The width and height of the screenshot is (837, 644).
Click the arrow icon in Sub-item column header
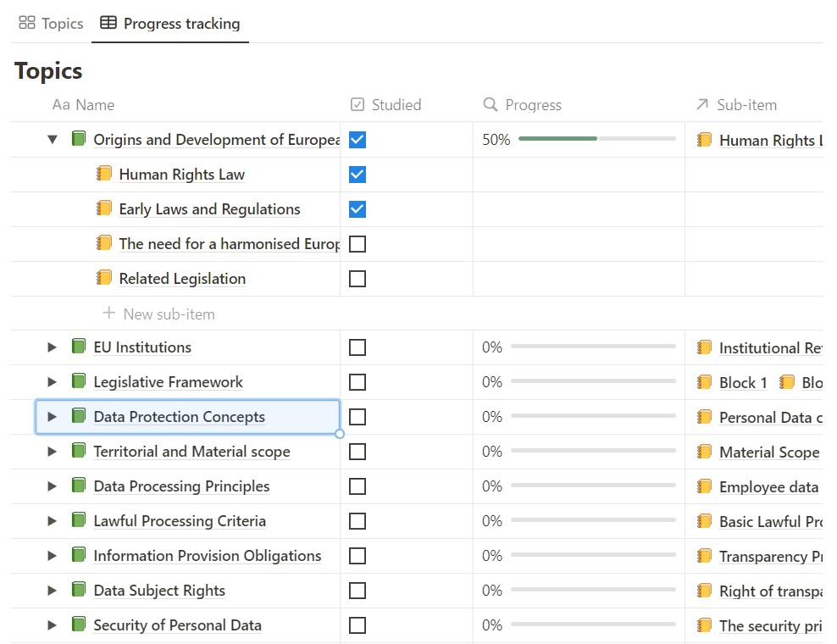tap(701, 104)
